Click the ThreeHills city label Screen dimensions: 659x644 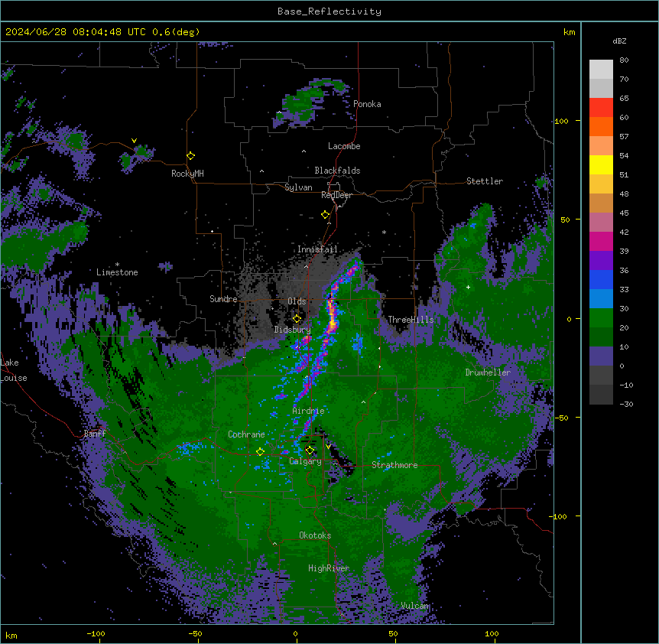click(x=411, y=320)
